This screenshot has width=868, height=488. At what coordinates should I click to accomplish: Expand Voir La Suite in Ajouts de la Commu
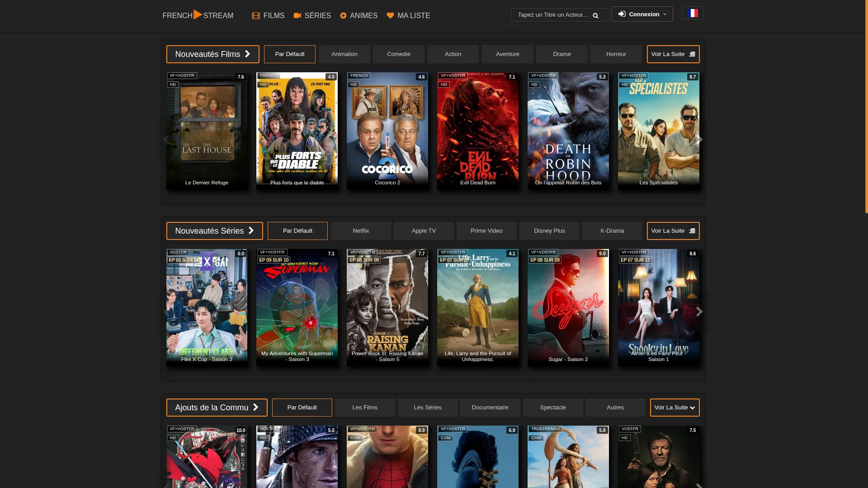(675, 408)
